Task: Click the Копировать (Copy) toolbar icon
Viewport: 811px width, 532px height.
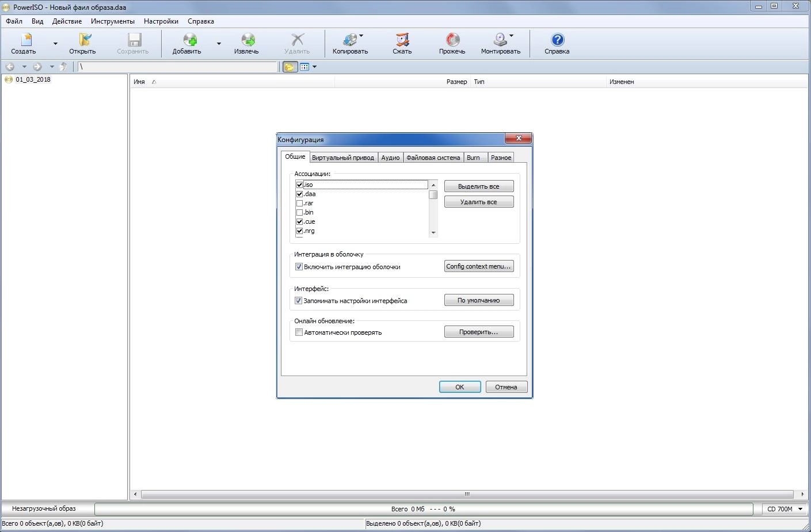Action: click(x=350, y=44)
